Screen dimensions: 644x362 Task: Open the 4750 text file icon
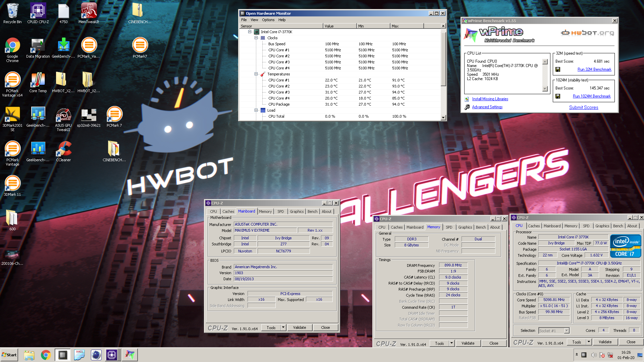pos(63,13)
